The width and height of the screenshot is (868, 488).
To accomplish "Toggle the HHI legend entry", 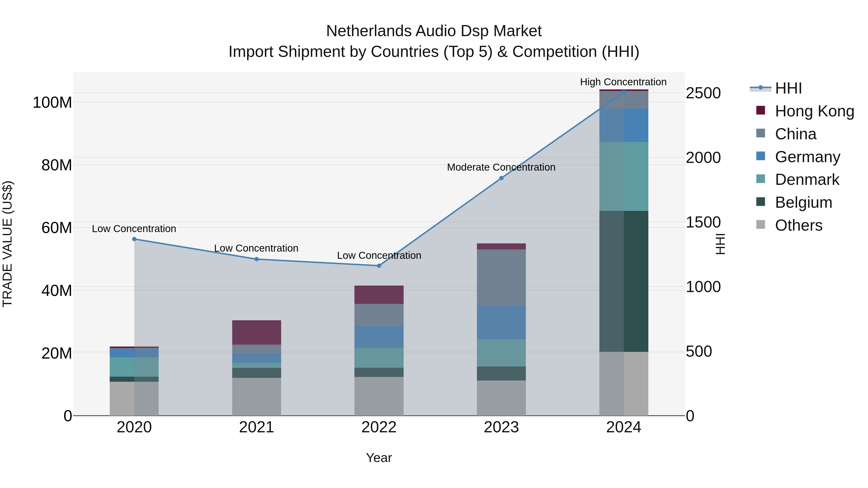I will (776, 88).
